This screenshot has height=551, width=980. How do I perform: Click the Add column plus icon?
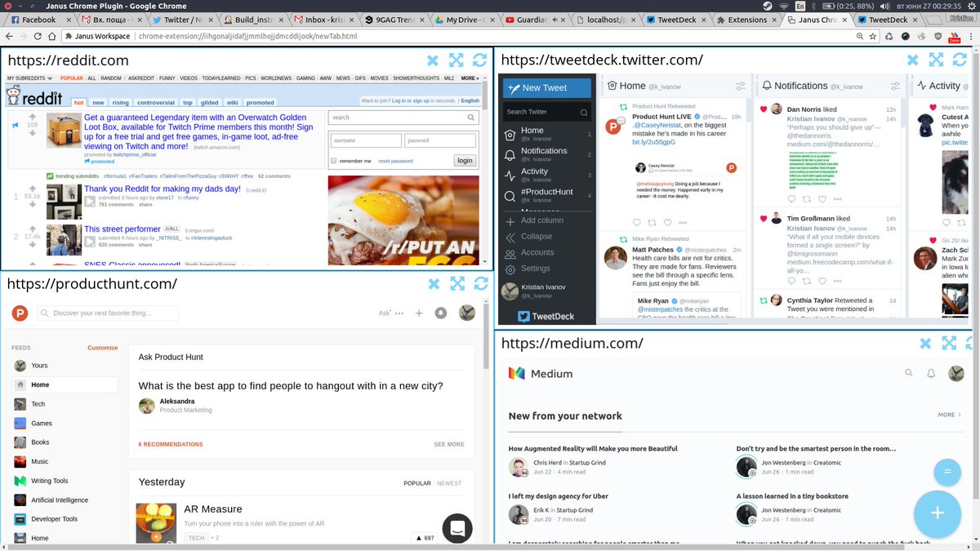(x=509, y=220)
